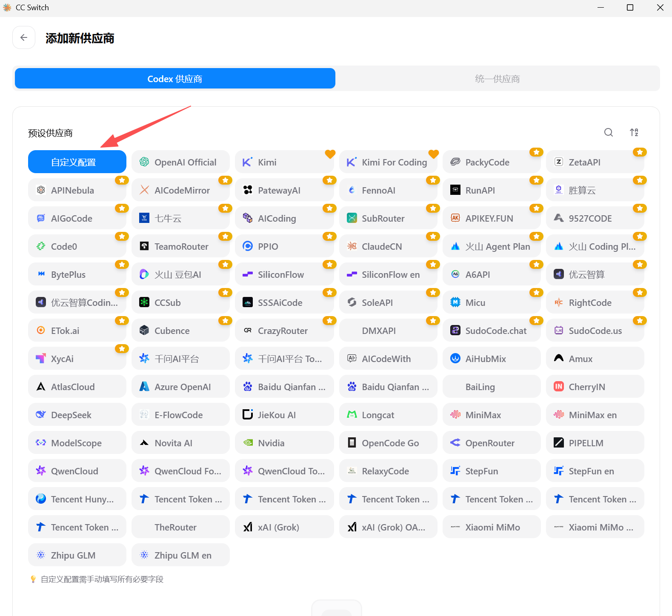Click the PackyCode logo icon
Viewport: 672px width, 616px height.
(455, 162)
